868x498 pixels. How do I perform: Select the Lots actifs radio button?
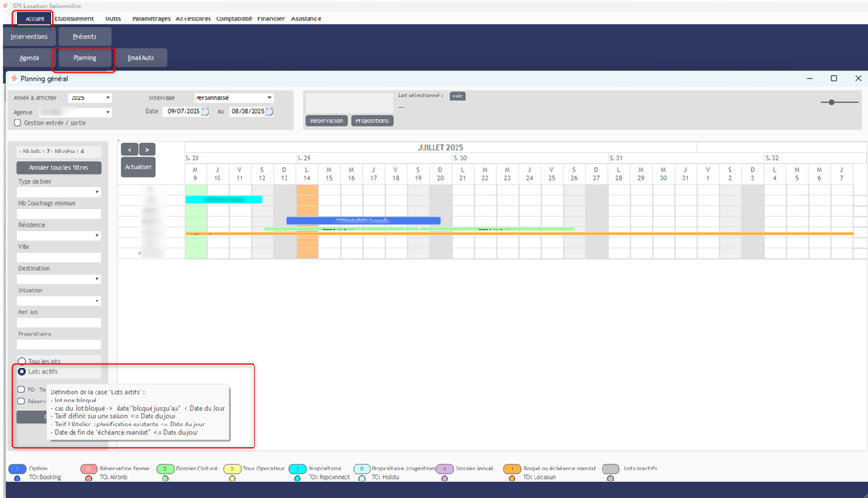coord(22,372)
